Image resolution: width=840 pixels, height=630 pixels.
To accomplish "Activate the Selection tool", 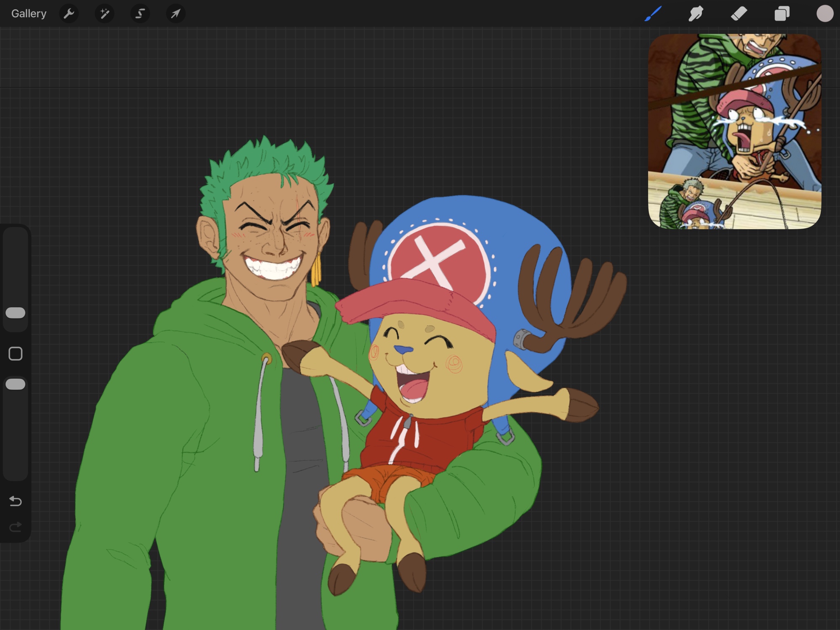I will pyautogui.click(x=140, y=14).
